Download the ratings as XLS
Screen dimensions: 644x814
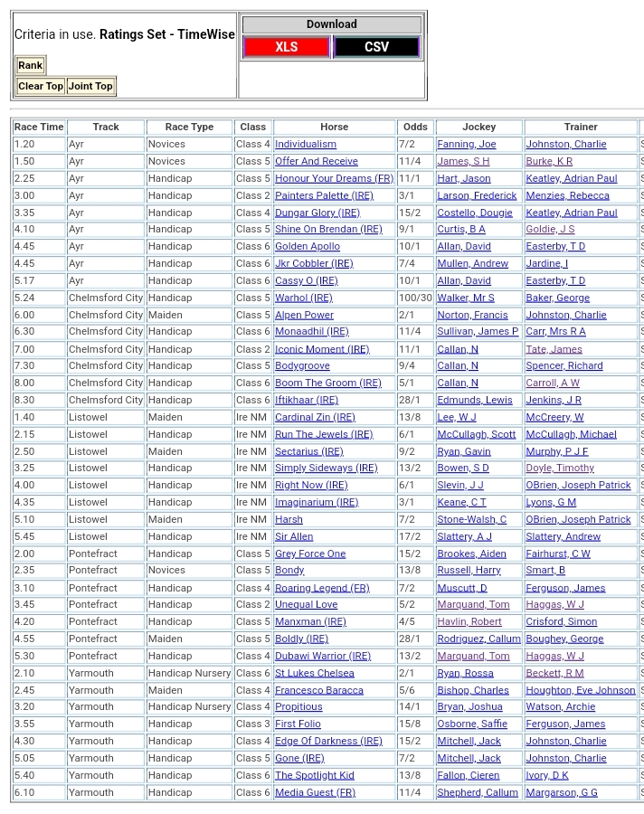[286, 47]
